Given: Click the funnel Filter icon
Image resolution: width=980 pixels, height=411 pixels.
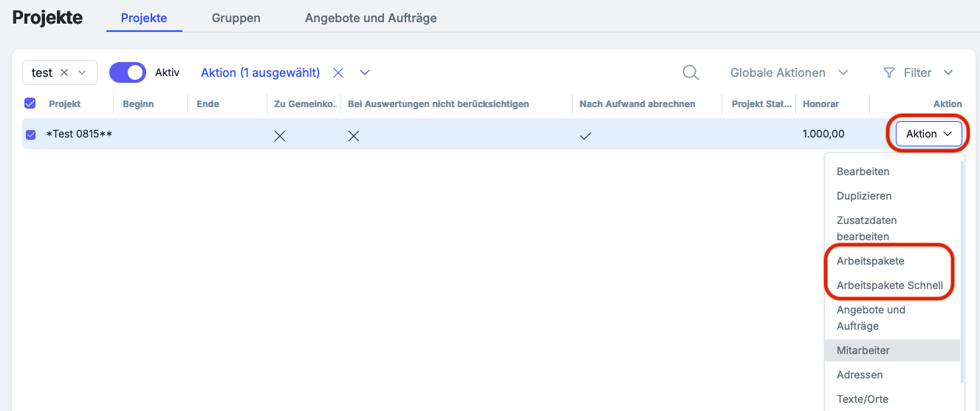Looking at the screenshot, I should [x=889, y=72].
